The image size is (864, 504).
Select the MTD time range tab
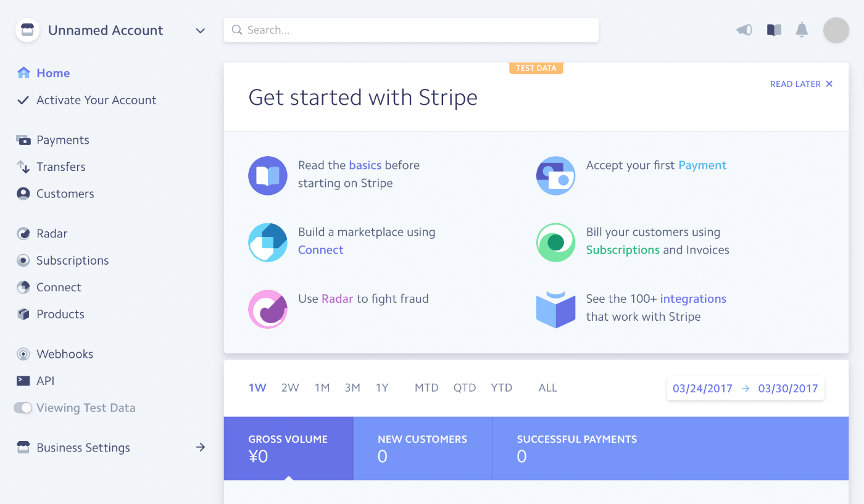[x=426, y=388]
